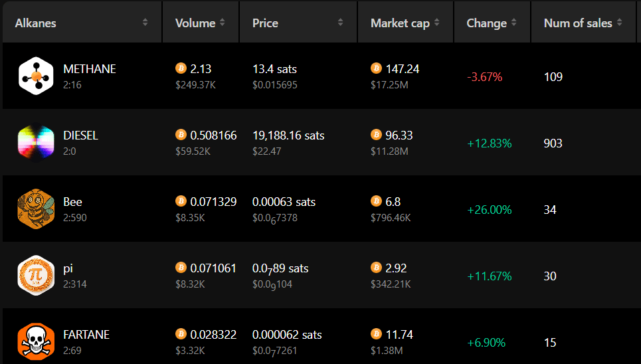Screen dimensions: 641x364
Task: Toggle Num of sales sort arrows
Action: 620,23
